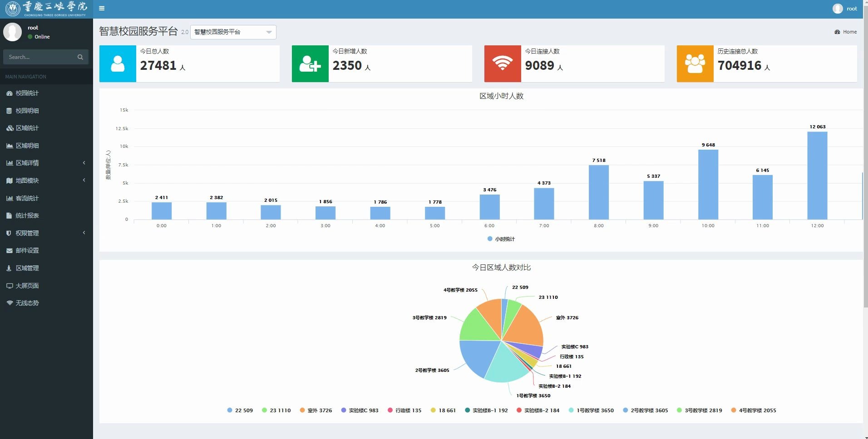Click the 历史连接总人数 value 704916
This screenshot has width=868, height=439.
click(739, 66)
